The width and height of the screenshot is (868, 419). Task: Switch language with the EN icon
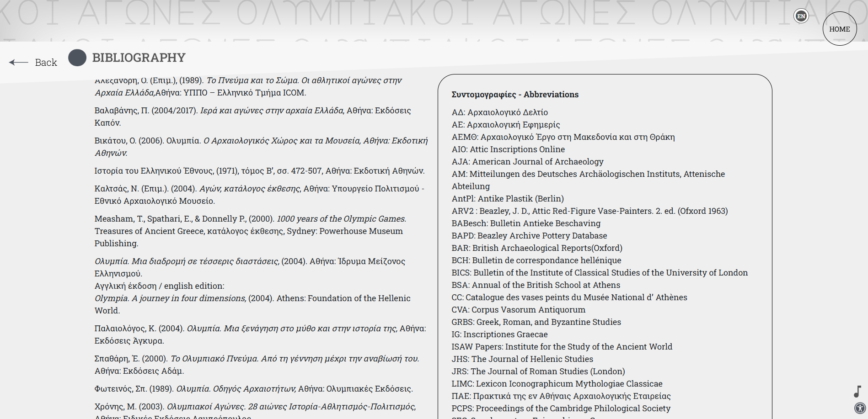pyautogui.click(x=801, y=16)
